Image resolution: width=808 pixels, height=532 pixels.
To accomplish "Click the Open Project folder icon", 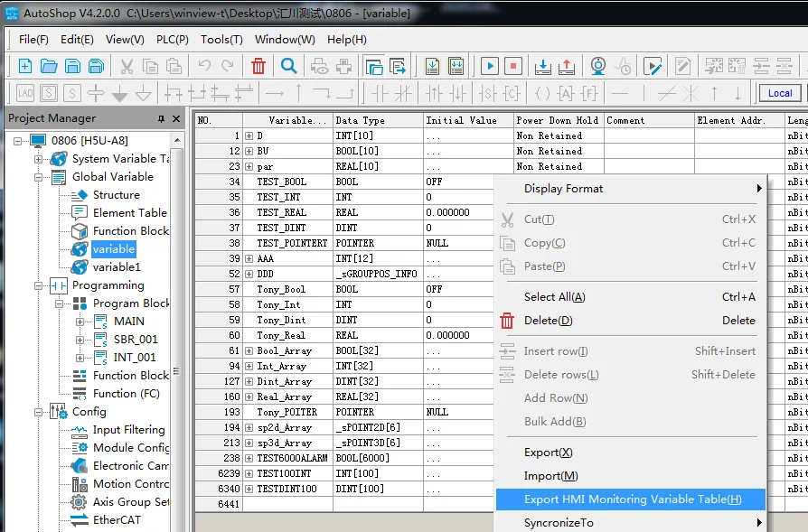I will pyautogui.click(x=49, y=66).
